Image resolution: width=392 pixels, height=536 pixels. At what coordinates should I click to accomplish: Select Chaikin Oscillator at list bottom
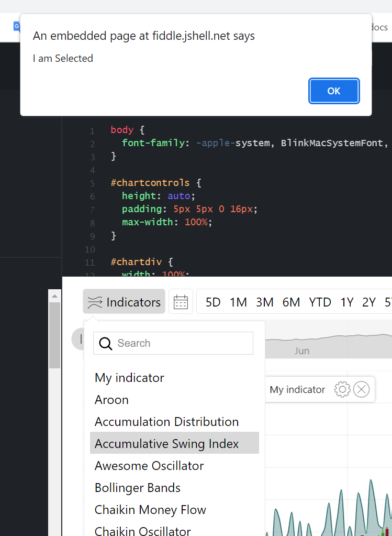(x=142, y=530)
